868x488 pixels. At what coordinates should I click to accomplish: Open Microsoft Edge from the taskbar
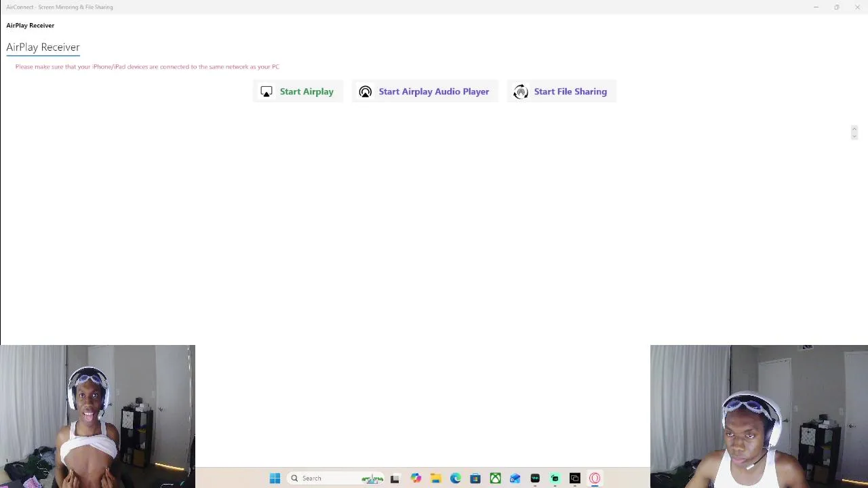pyautogui.click(x=455, y=479)
